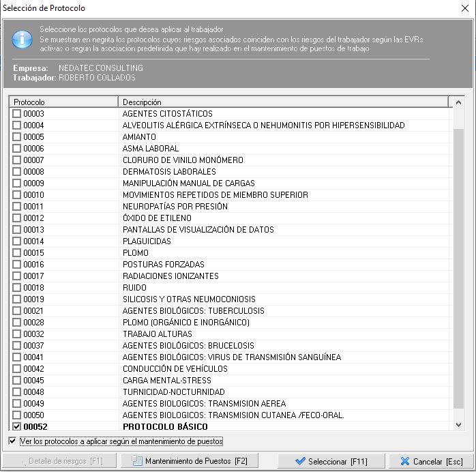The image size is (476, 472).
Task: Enable the 00049 Transmisión Aérea checkbox
Action: (x=16, y=403)
